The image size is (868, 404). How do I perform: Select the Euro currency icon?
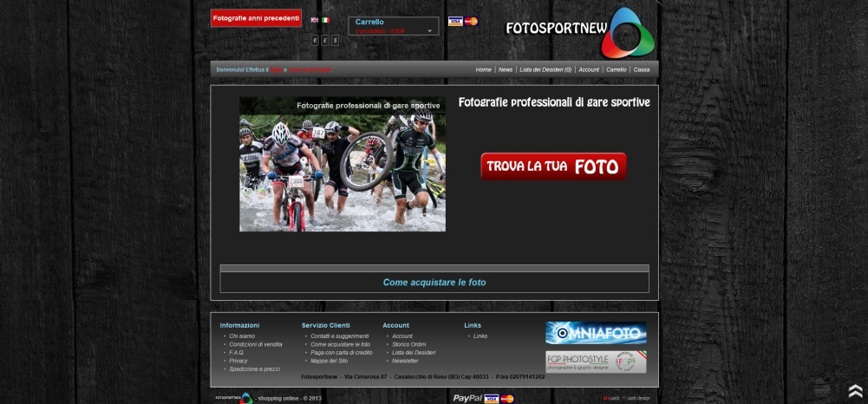[x=315, y=41]
